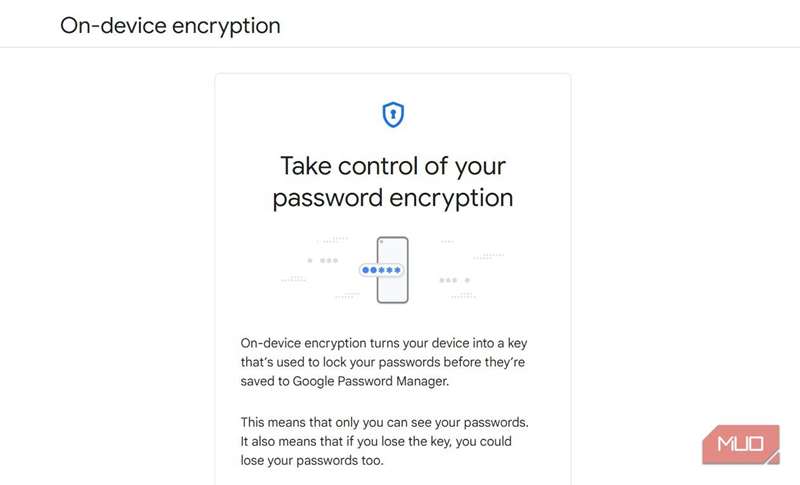
Task: Click the blue shield lock icon
Action: tap(393, 115)
